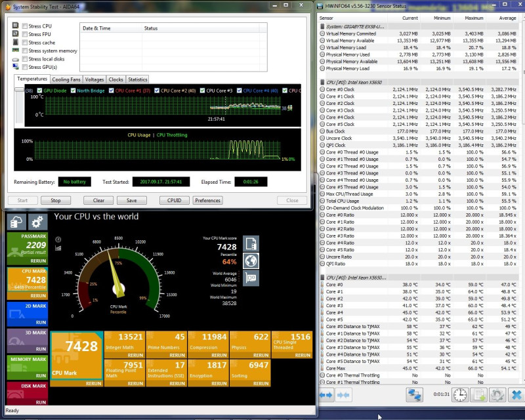525x420 pixels.
Task: Enable the Stress GPU(s) checkbox
Action: tap(25, 67)
